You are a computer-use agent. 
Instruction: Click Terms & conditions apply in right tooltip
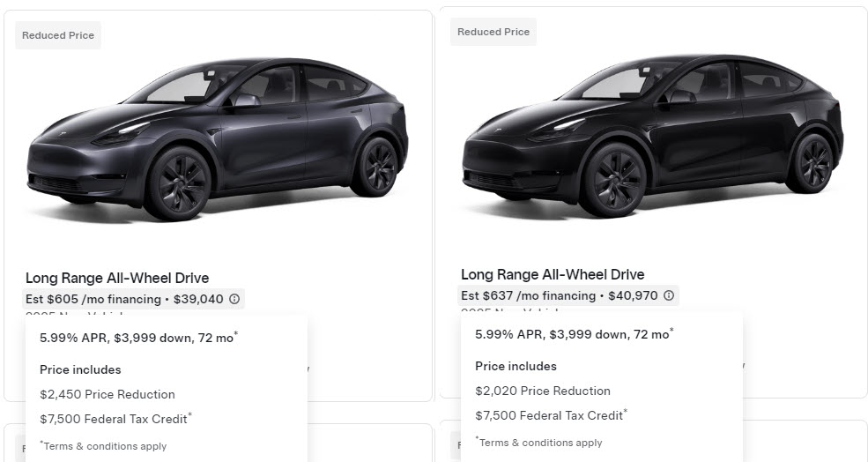coord(539,443)
